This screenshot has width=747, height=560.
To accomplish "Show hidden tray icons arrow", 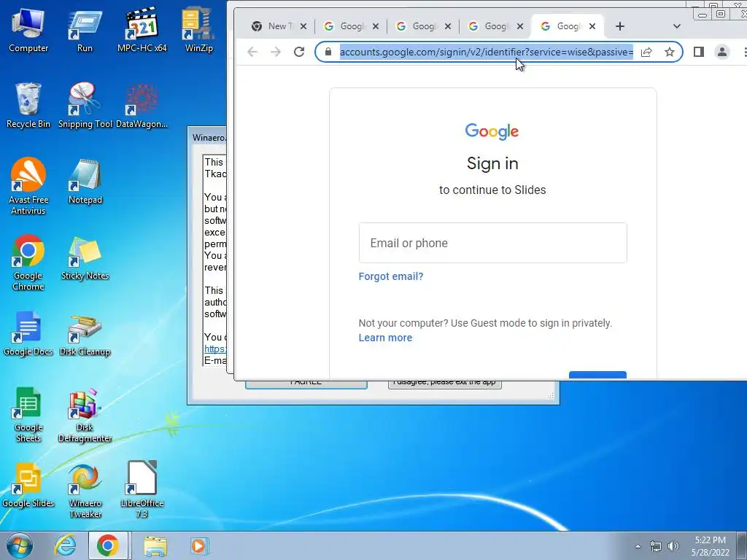I will (638, 546).
